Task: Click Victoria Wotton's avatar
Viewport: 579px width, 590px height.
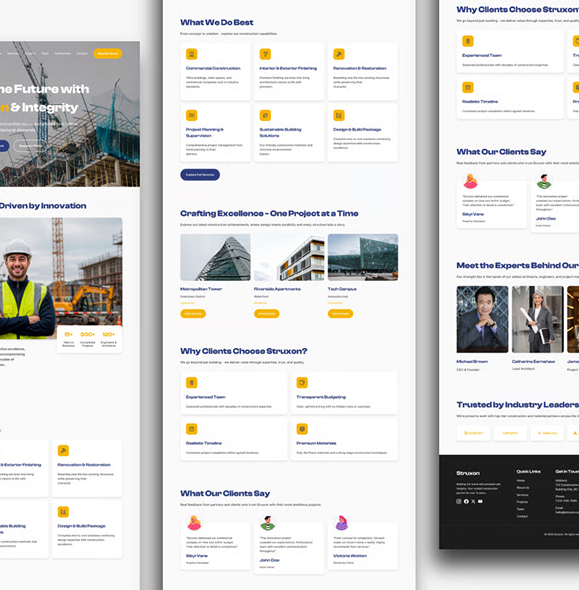Action: point(341,523)
